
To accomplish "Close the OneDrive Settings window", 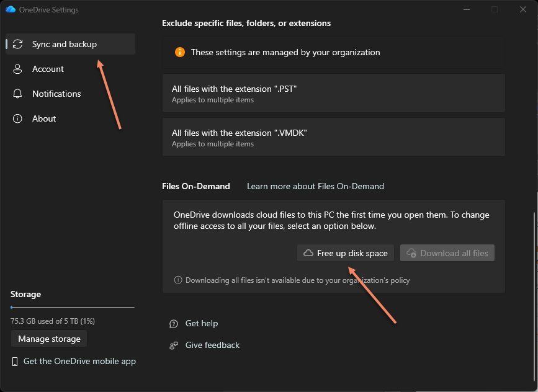I will (x=523, y=9).
